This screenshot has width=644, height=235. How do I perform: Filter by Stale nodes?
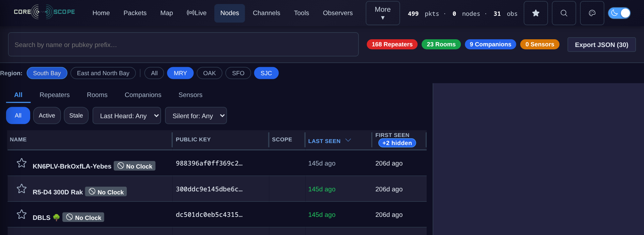click(76, 115)
